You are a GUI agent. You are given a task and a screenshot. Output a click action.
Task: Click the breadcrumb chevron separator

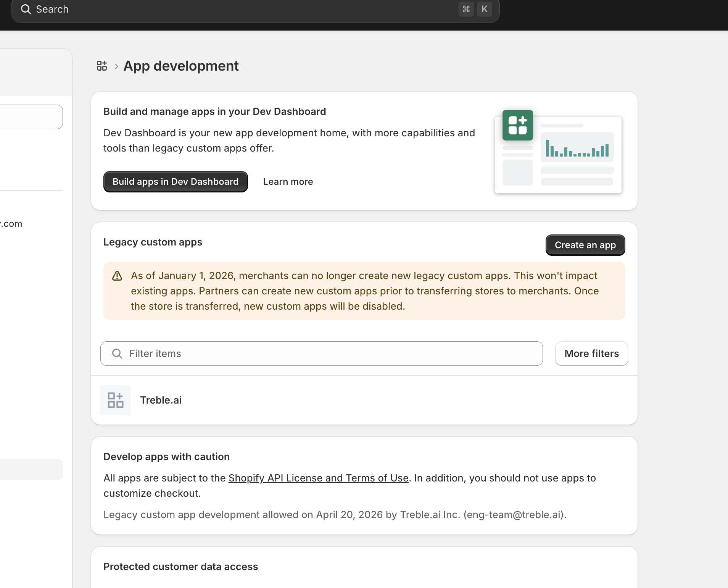[116, 66]
